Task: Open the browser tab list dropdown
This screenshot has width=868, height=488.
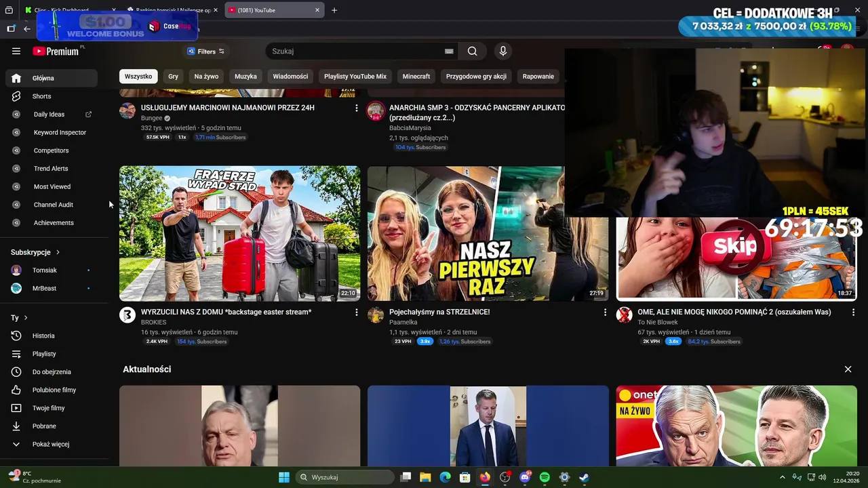Action: 9,10
